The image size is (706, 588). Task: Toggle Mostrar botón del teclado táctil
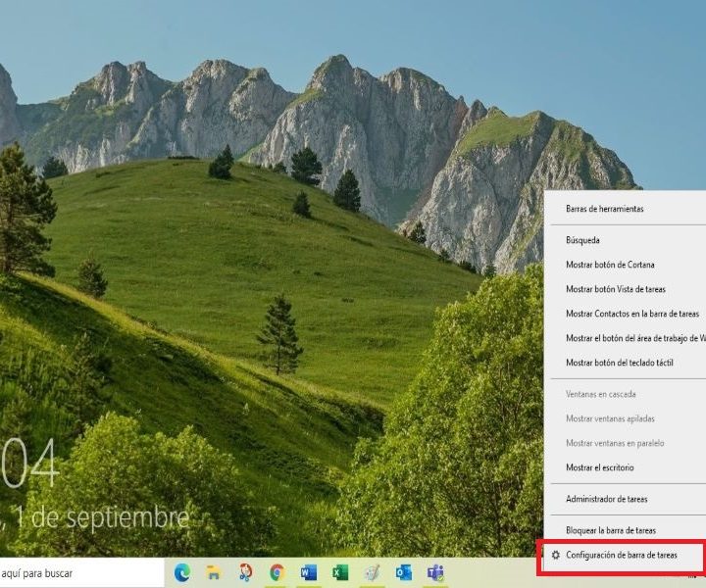(x=625, y=363)
